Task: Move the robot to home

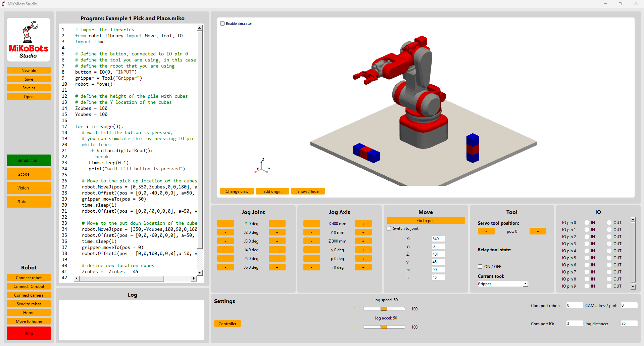Action: click(x=29, y=321)
